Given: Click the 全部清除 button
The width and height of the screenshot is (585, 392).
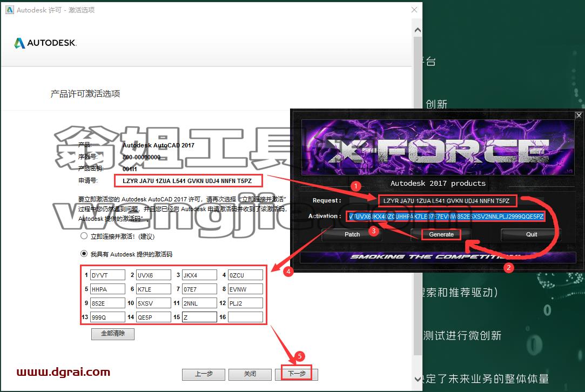Looking at the screenshot, I should [113, 334].
